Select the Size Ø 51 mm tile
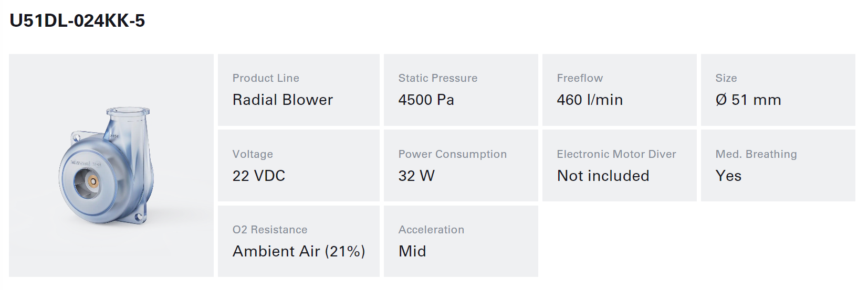The height and width of the screenshot is (290, 868). click(778, 90)
